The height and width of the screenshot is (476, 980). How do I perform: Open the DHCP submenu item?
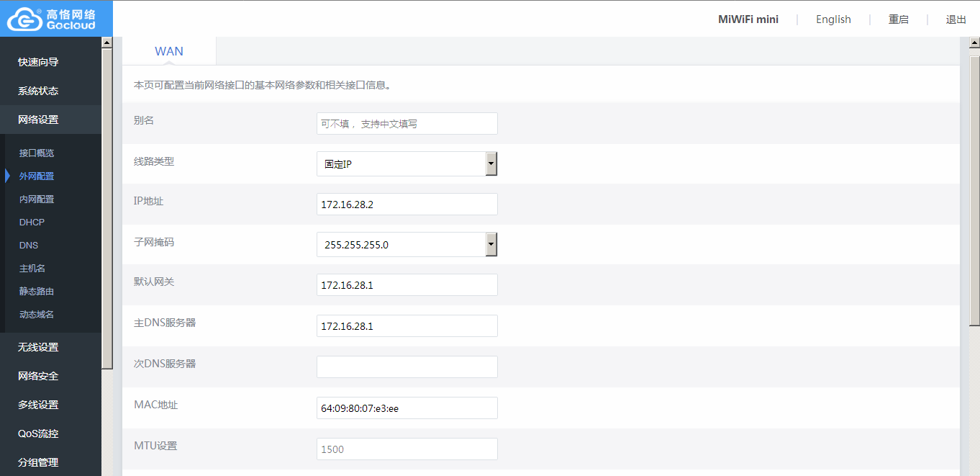coord(32,223)
